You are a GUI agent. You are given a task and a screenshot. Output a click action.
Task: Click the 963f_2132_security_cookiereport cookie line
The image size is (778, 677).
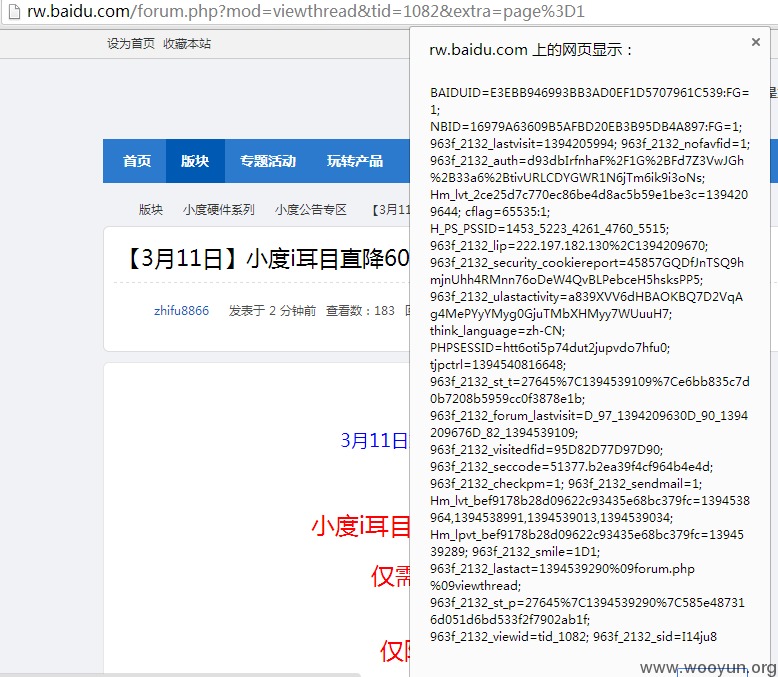click(x=587, y=271)
